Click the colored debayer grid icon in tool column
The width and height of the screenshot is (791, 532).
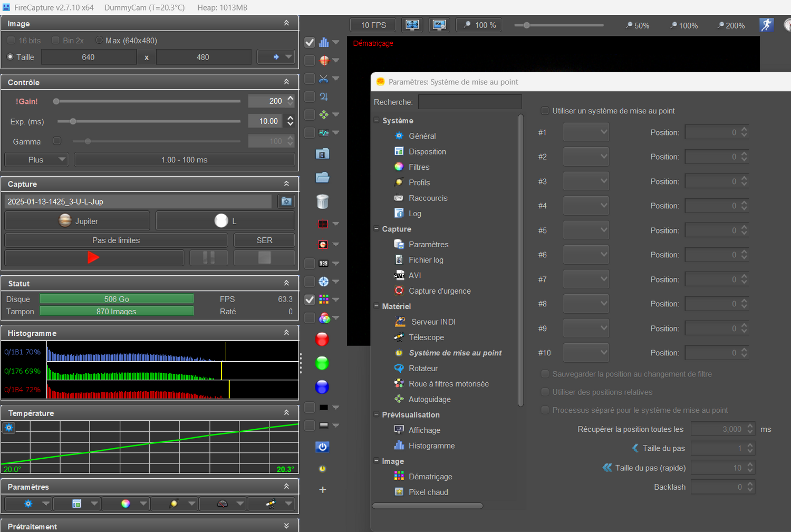tap(324, 299)
